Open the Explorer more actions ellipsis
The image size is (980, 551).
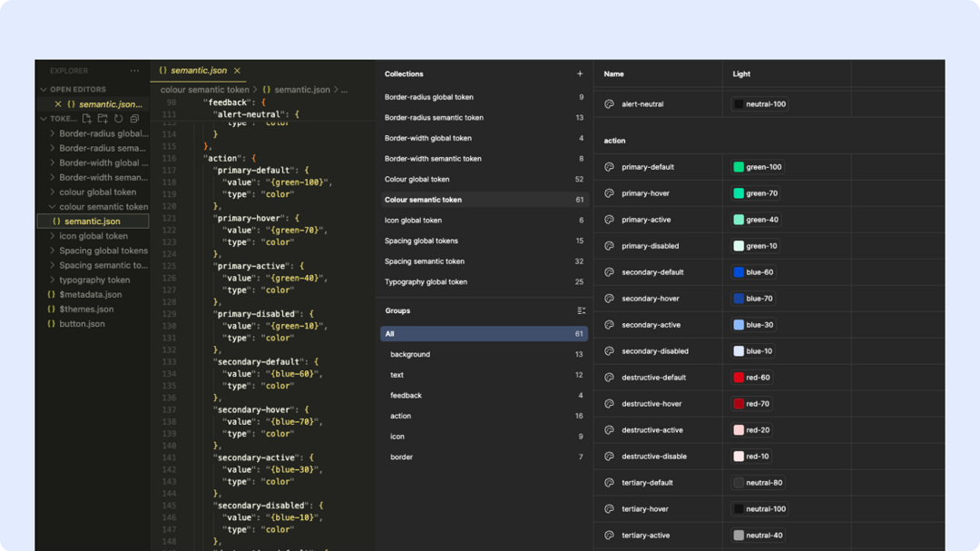tap(134, 71)
